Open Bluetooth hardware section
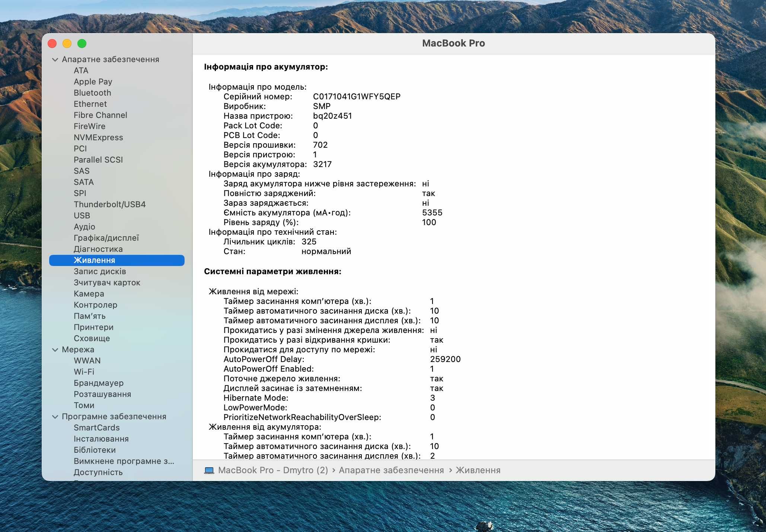 [x=92, y=93]
